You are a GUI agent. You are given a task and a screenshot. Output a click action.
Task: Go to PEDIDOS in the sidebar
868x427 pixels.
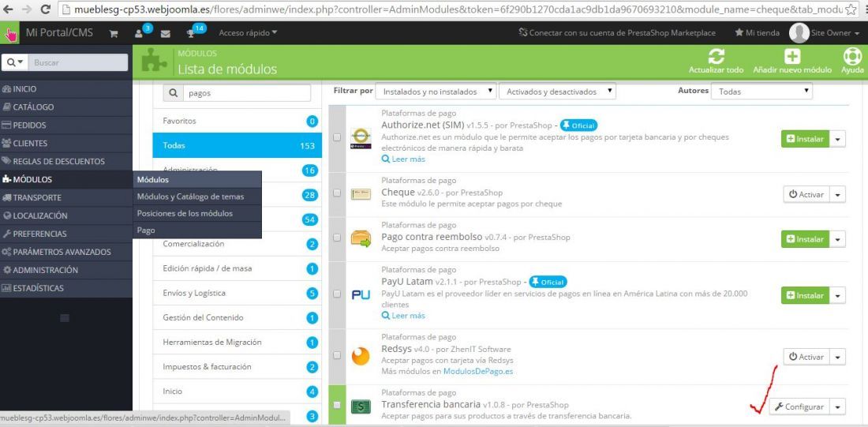point(66,125)
